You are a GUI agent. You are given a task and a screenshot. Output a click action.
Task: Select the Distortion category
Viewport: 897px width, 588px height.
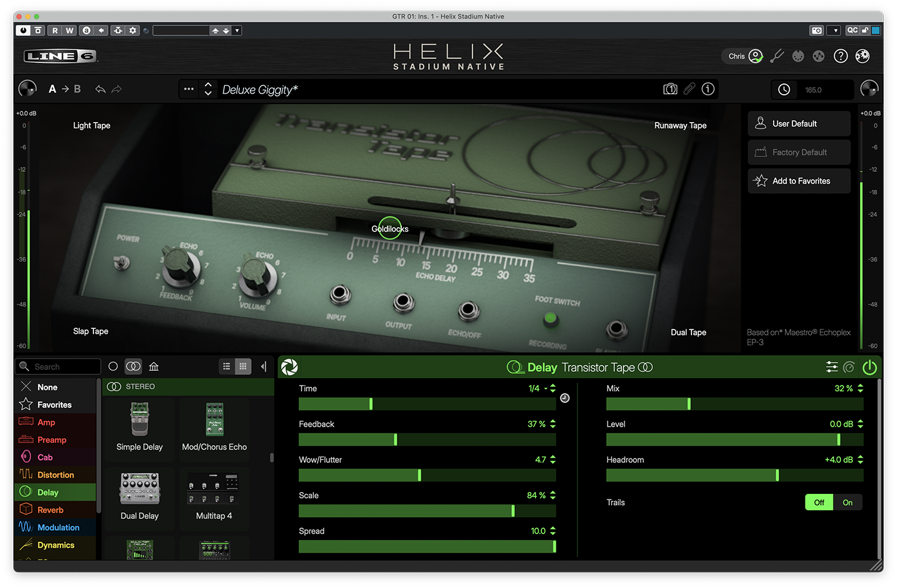[x=55, y=475]
